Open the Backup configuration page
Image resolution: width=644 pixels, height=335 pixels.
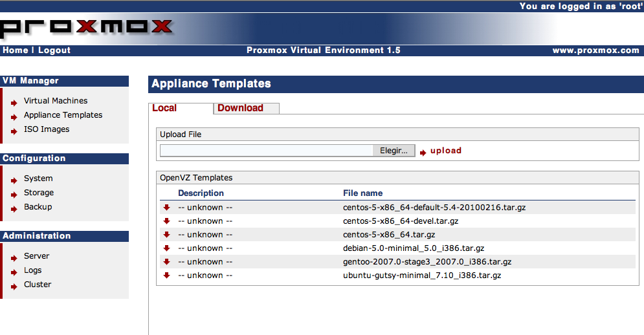[x=38, y=207]
